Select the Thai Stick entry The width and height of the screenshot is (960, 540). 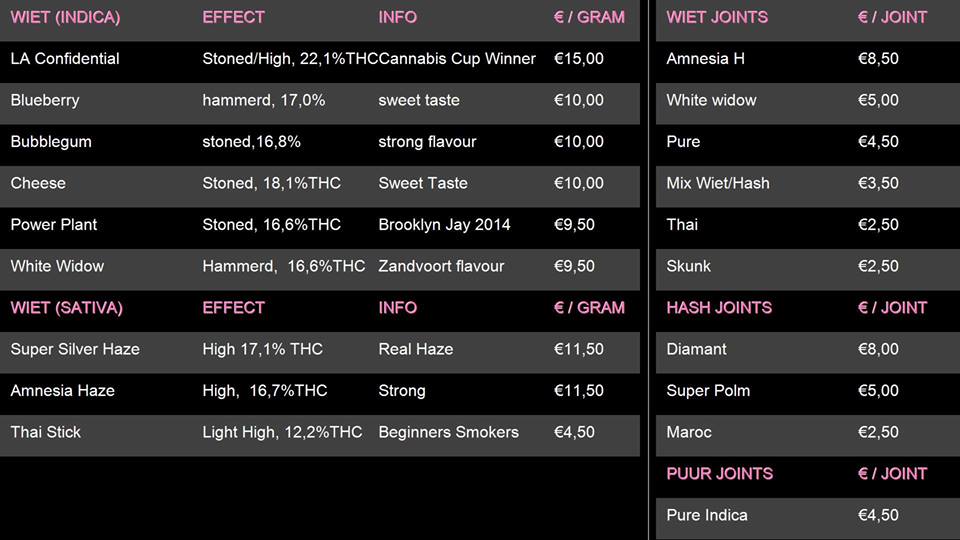pos(46,432)
